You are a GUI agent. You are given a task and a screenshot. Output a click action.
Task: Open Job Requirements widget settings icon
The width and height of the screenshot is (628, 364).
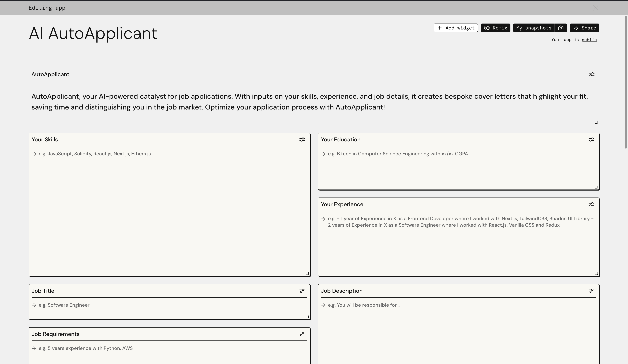302,334
